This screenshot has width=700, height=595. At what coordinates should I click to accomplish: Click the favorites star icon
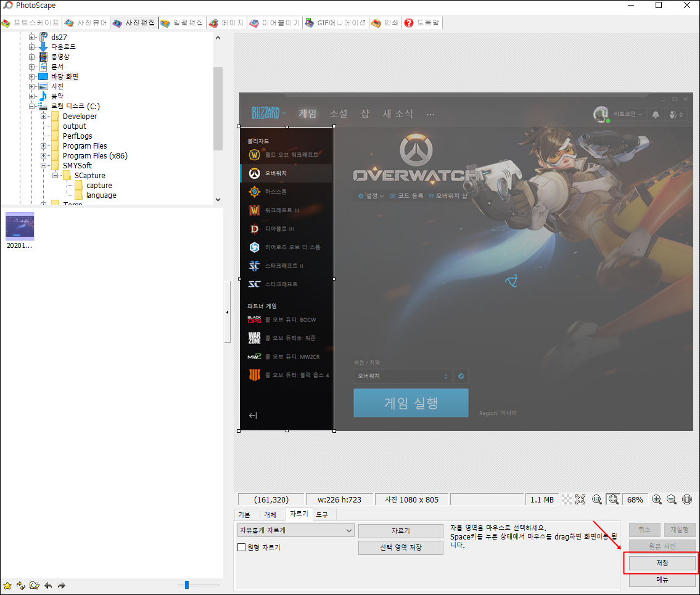(x=7, y=586)
